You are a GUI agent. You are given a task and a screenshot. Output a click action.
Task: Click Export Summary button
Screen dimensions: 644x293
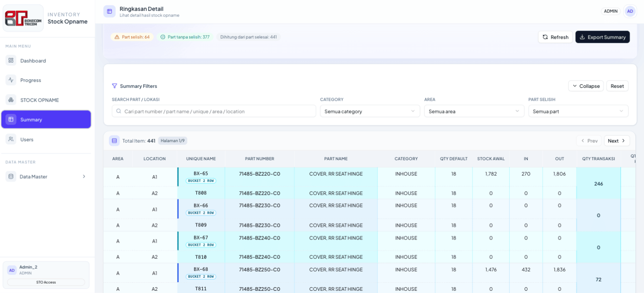click(603, 37)
